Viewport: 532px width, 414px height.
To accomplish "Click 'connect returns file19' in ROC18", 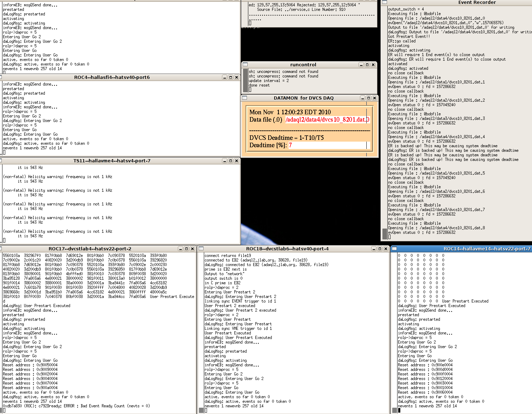I will pyautogui.click(x=228, y=256).
